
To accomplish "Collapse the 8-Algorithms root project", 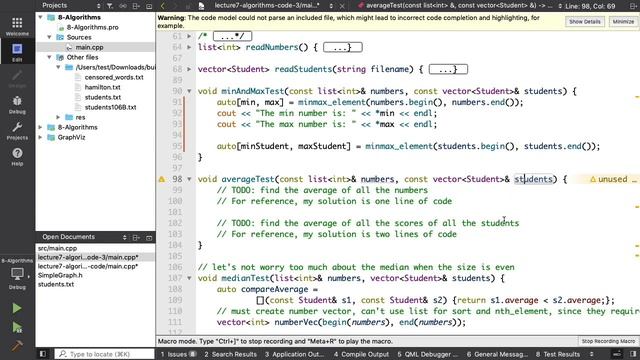I will [x=40, y=17].
